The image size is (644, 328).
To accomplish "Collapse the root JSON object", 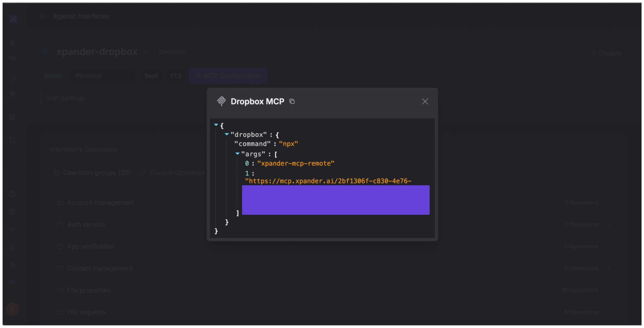I will click(x=216, y=125).
